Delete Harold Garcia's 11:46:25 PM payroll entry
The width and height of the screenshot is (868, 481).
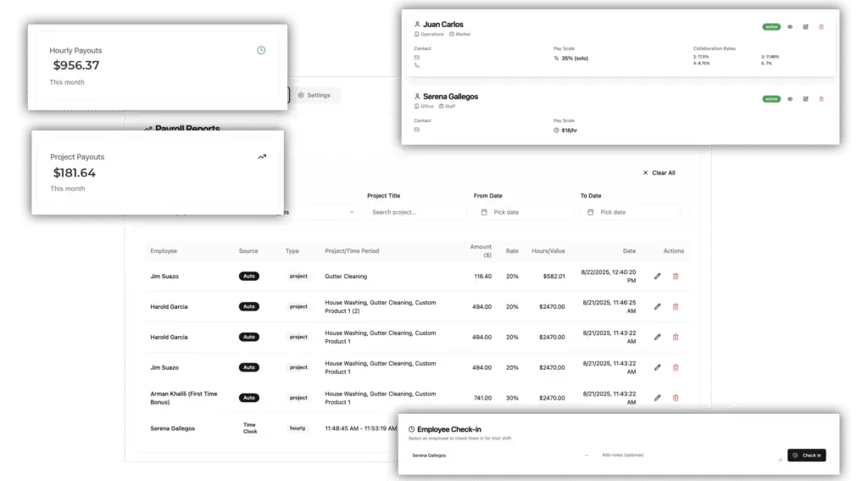(676, 306)
